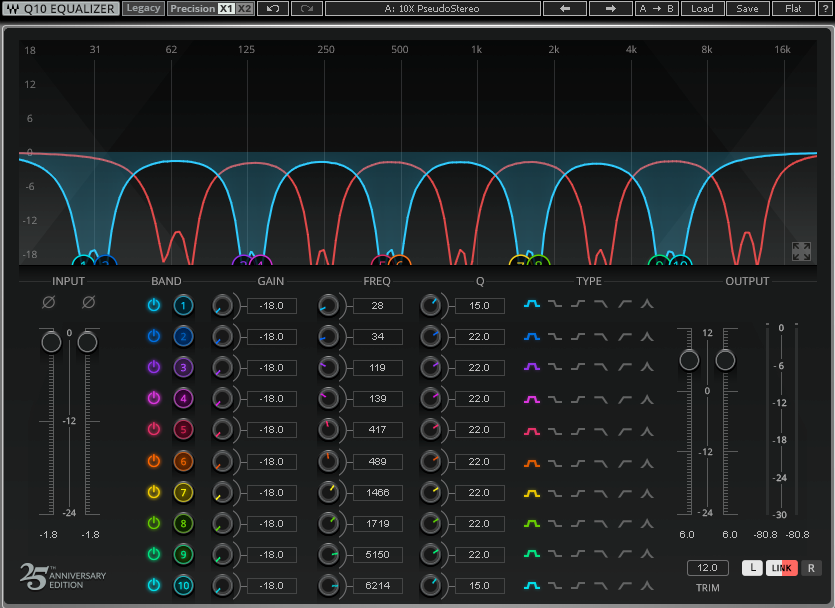This screenshot has height=608, width=835.
Task: Toggle right input phase invert icon
Action: (88, 302)
